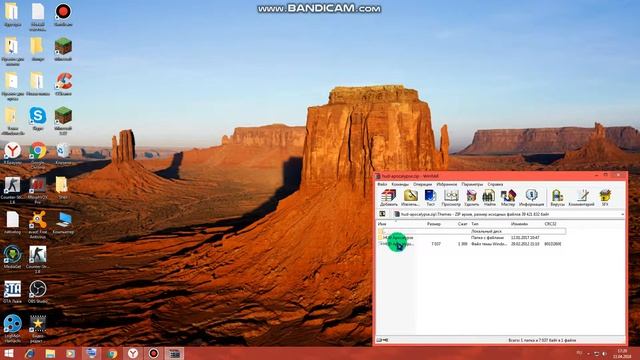Click the Удалить (Delete) toolbar icon
Screen dimensions: 640x360
tap(471, 198)
